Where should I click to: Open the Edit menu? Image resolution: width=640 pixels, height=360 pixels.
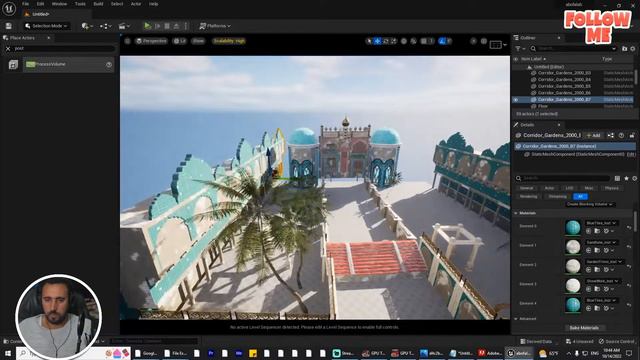(40, 4)
